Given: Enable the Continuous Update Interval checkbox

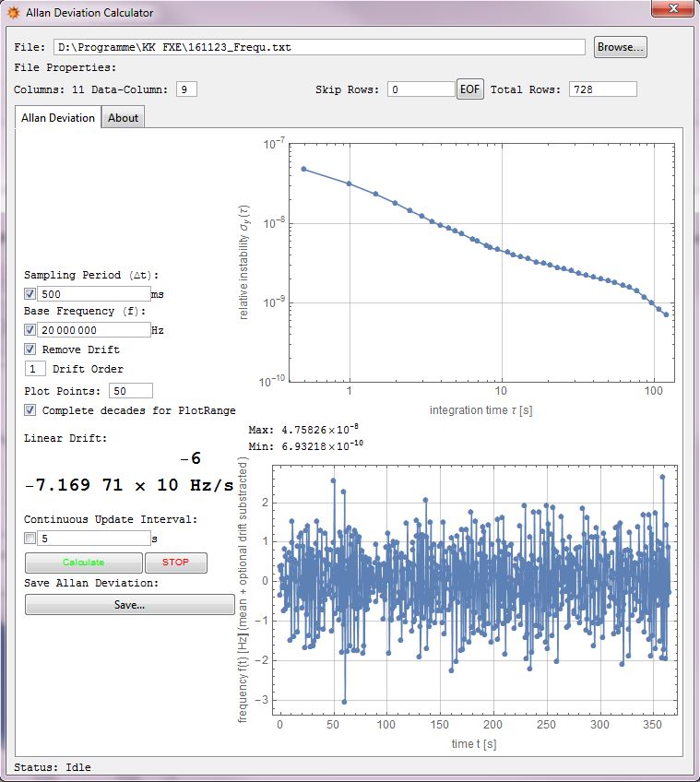Looking at the screenshot, I should tap(30, 539).
